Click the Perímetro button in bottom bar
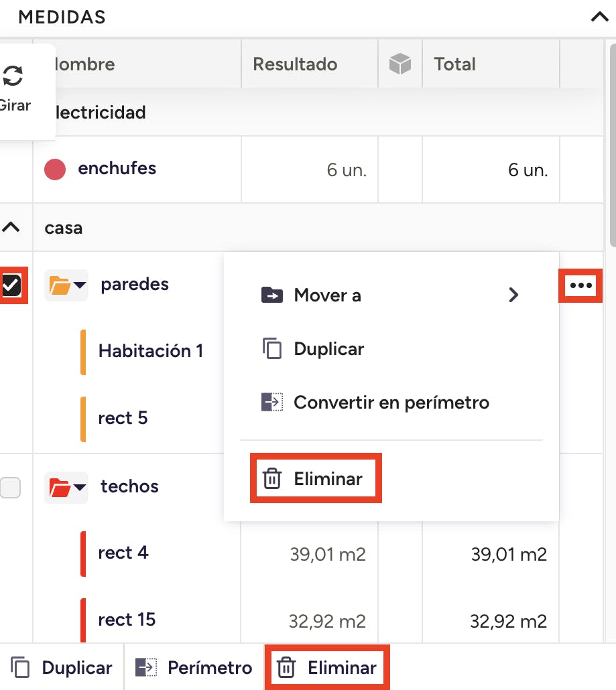The image size is (616, 690). click(x=194, y=667)
